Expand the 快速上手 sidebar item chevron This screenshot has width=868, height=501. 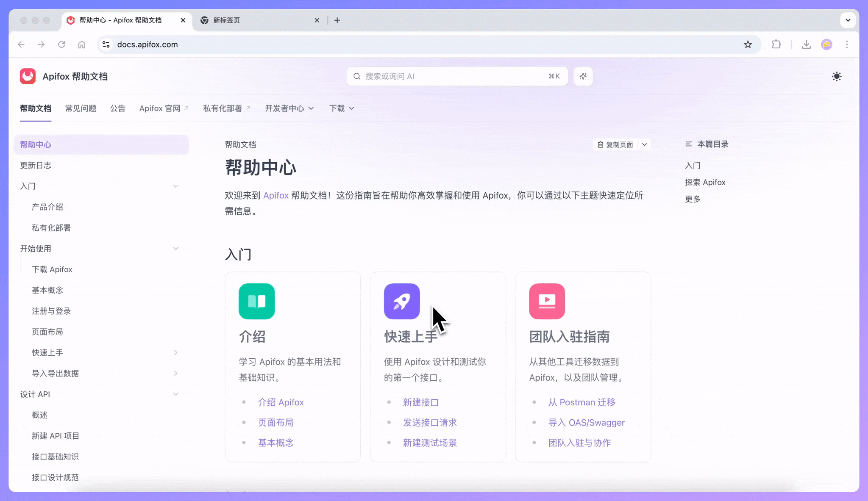(x=175, y=352)
